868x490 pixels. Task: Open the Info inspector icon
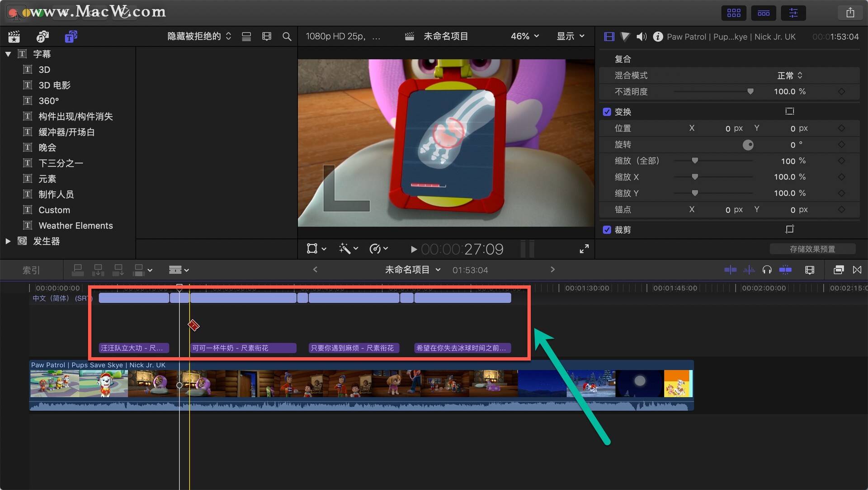tap(658, 37)
